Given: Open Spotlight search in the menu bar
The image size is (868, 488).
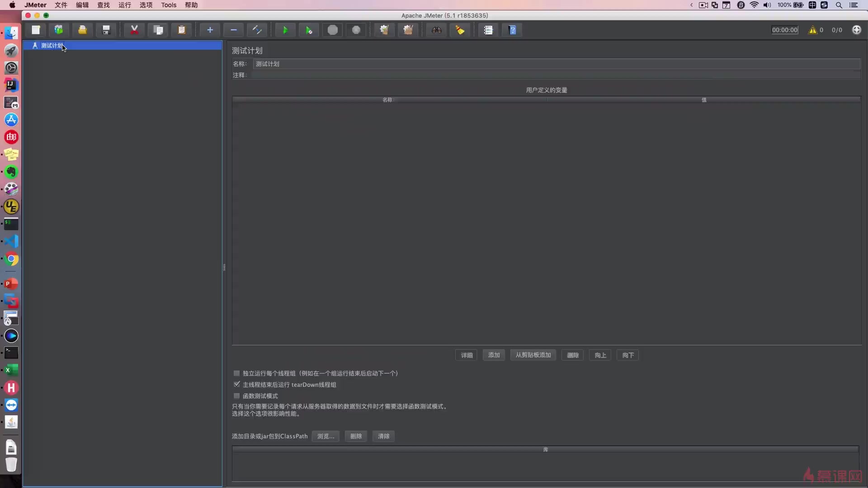Looking at the screenshot, I should [x=839, y=5].
